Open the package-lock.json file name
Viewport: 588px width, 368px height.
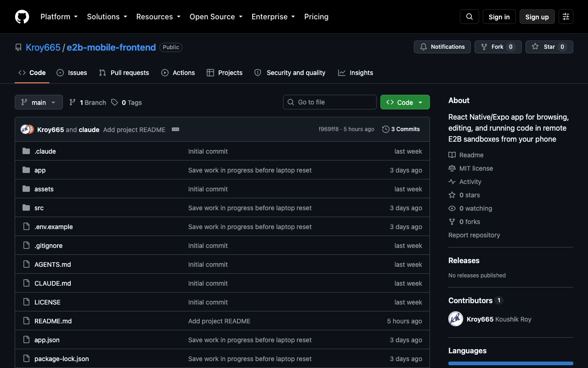[x=62, y=359]
